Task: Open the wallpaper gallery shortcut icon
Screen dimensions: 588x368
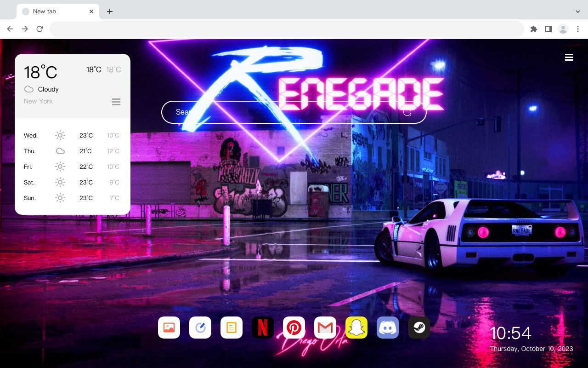Action: coord(169,328)
